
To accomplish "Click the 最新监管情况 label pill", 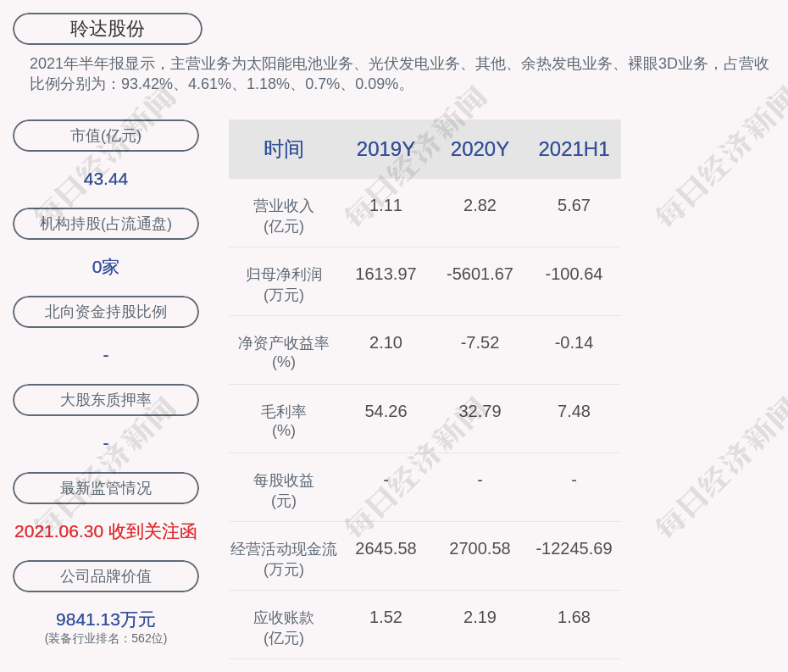I will [106, 488].
